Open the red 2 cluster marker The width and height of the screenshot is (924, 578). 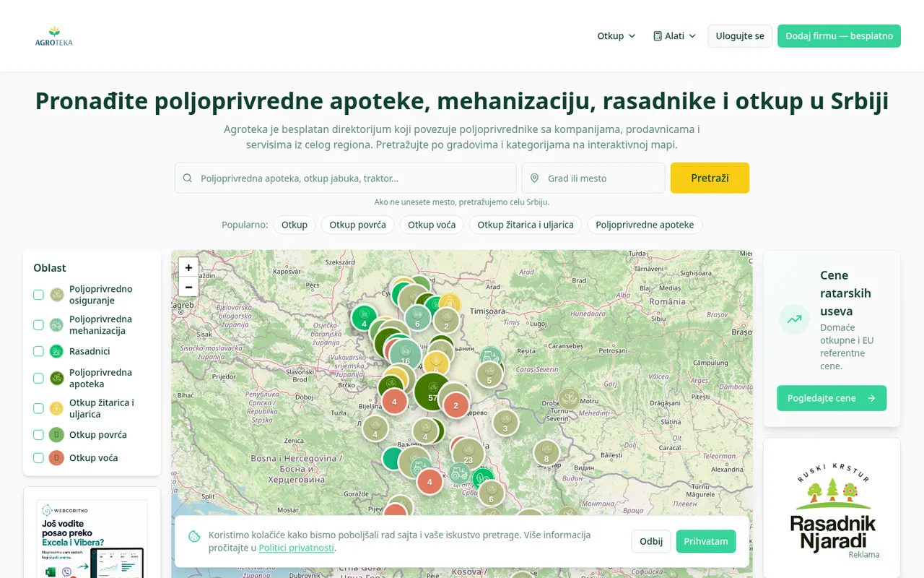point(456,405)
